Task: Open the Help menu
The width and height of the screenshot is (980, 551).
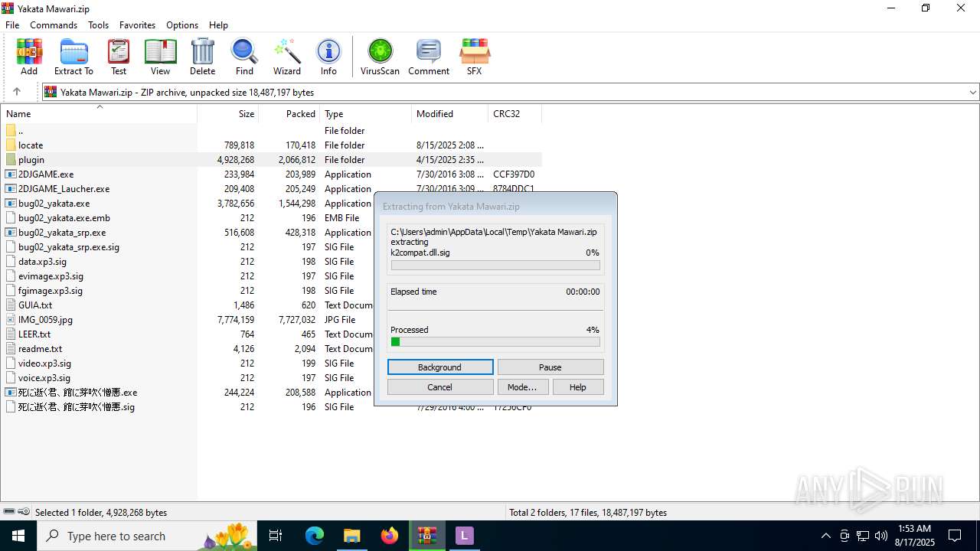Action: click(218, 24)
